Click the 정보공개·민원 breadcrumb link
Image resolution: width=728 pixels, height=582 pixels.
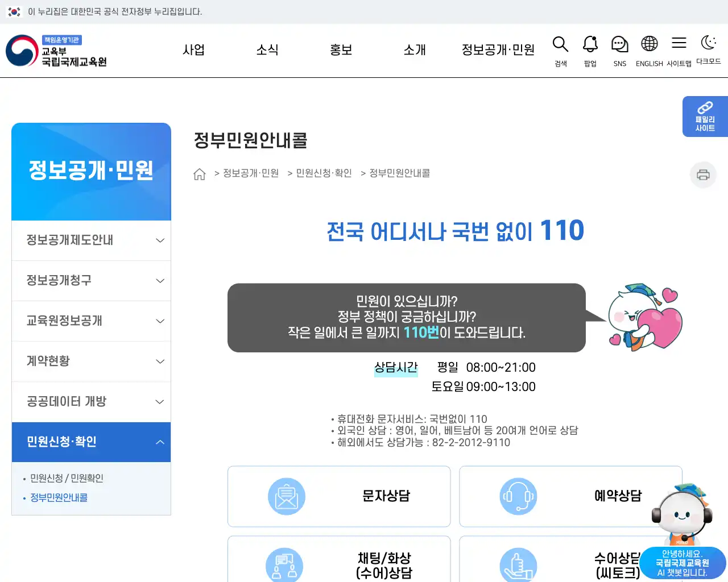click(x=251, y=173)
